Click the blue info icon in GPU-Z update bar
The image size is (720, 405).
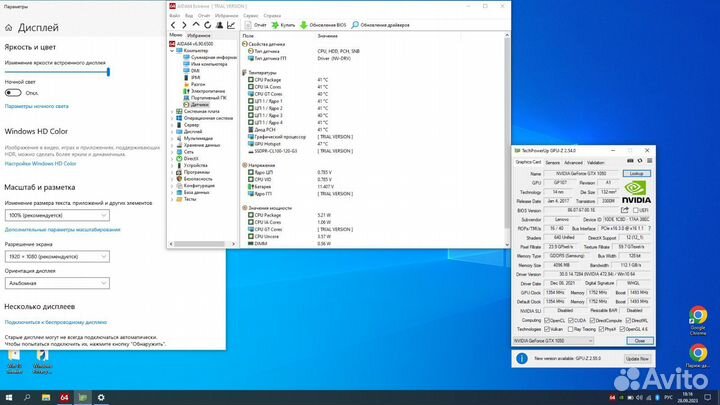522,358
